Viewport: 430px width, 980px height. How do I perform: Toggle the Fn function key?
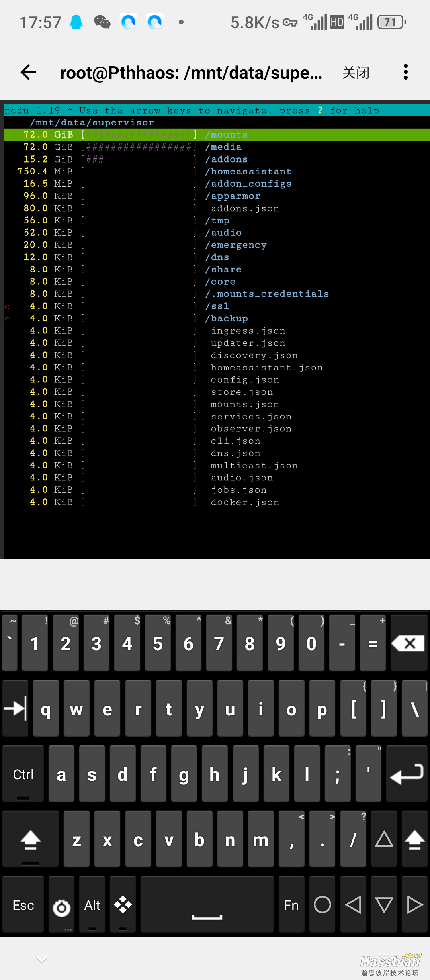[291, 904]
